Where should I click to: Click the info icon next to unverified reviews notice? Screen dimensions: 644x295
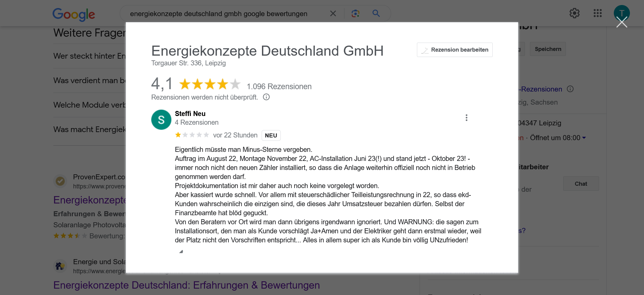[266, 97]
